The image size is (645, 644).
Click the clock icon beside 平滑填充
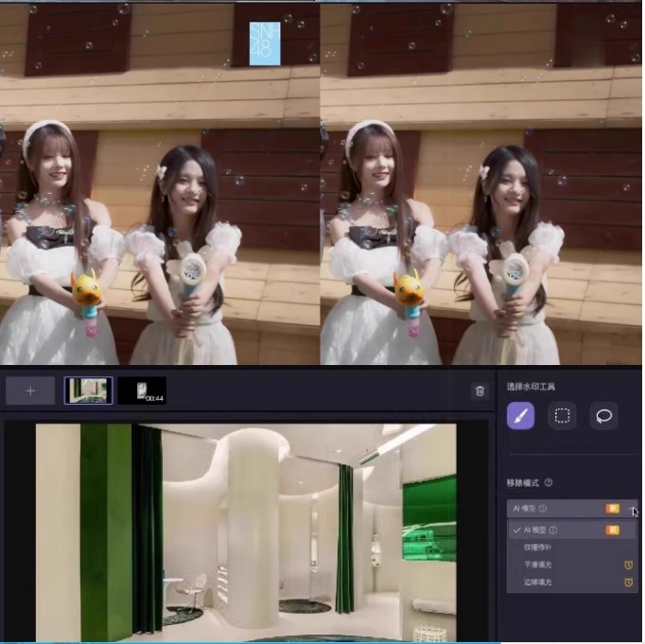(x=631, y=566)
